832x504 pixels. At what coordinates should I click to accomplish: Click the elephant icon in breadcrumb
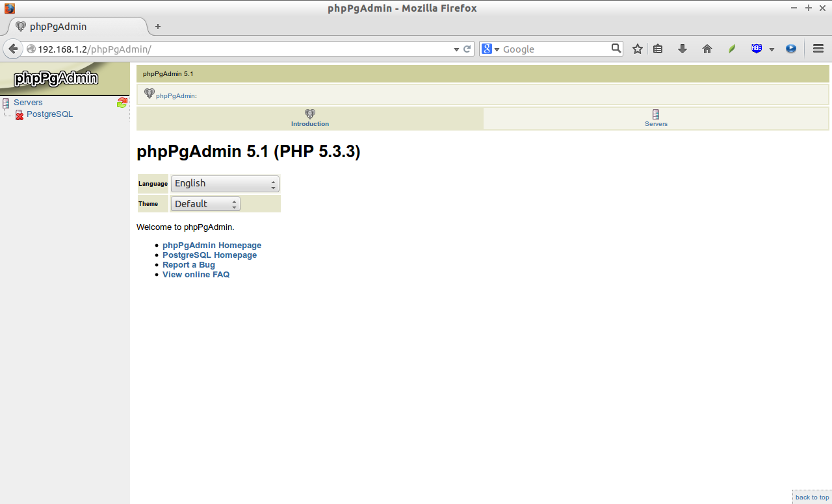pyautogui.click(x=149, y=94)
